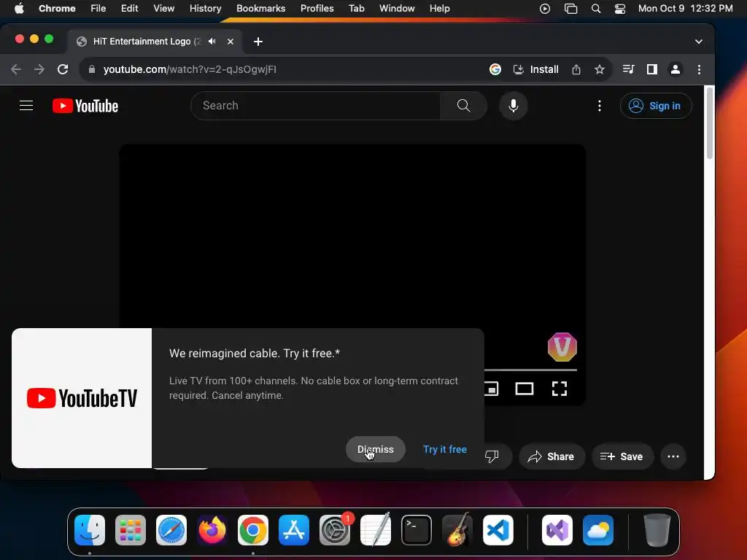Open Safari from the Dock
Image resolution: width=747 pixels, height=560 pixels.
click(171, 530)
